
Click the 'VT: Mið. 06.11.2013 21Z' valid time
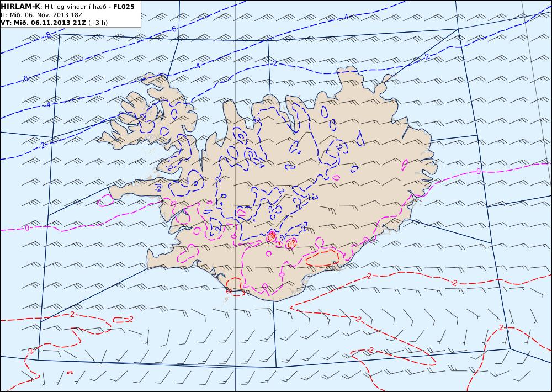coord(43,23)
